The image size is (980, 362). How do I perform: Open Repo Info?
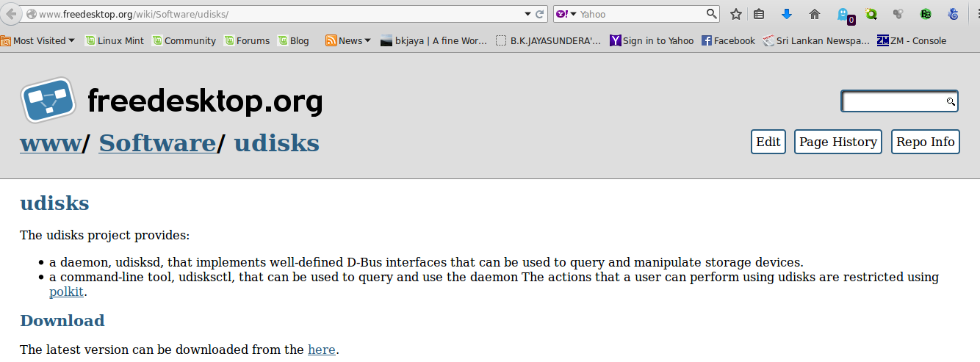(926, 142)
